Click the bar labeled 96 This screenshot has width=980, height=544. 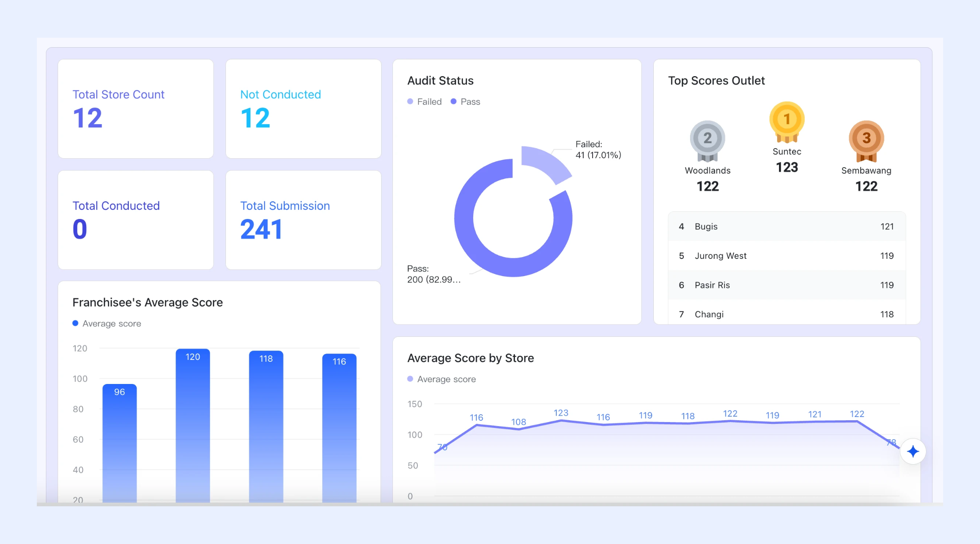tap(119, 443)
